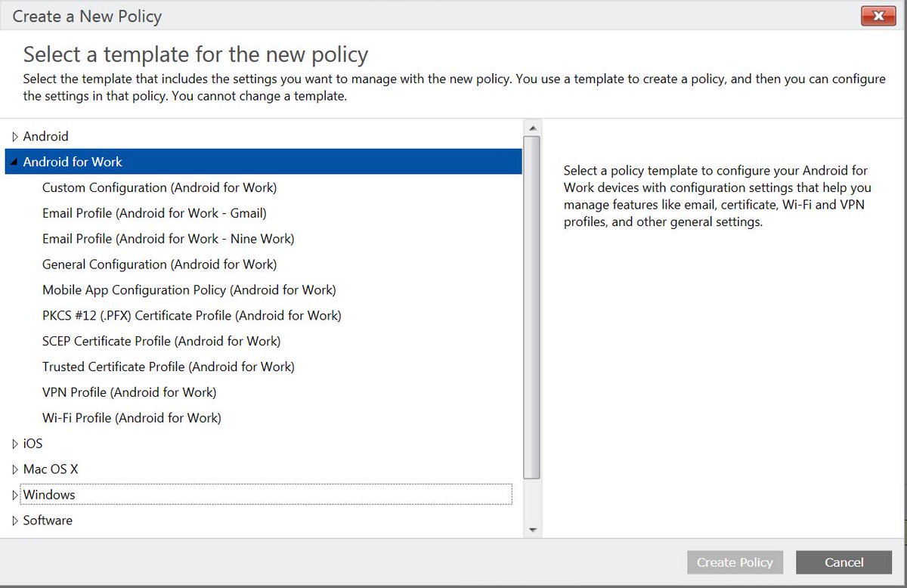Collapse the Android for Work group
Image resolution: width=907 pixels, height=588 pixels.
click(x=14, y=161)
